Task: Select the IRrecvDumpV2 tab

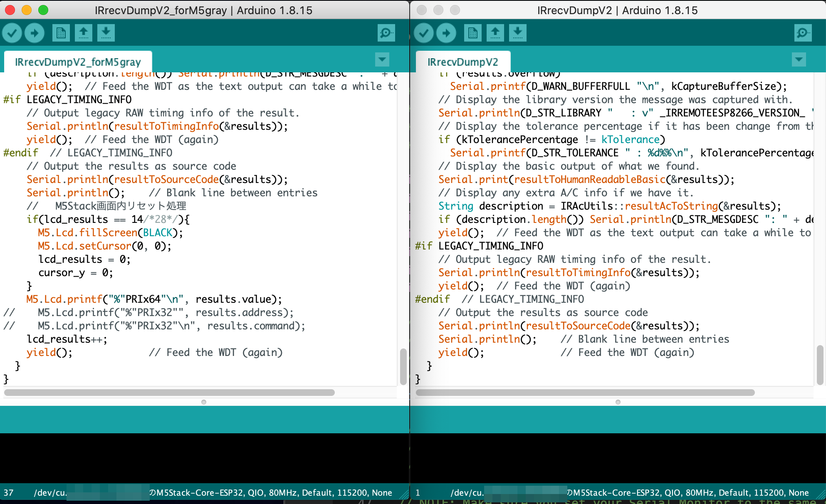Action: pos(462,62)
